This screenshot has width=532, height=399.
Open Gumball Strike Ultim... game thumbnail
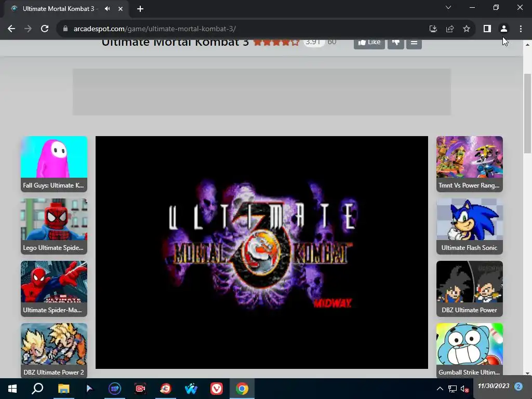(470, 351)
